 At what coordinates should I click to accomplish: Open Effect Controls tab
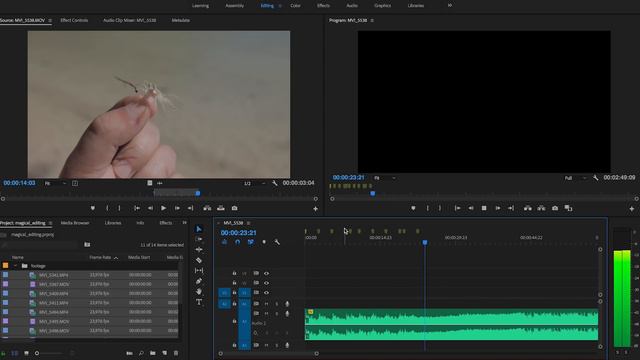(74, 20)
